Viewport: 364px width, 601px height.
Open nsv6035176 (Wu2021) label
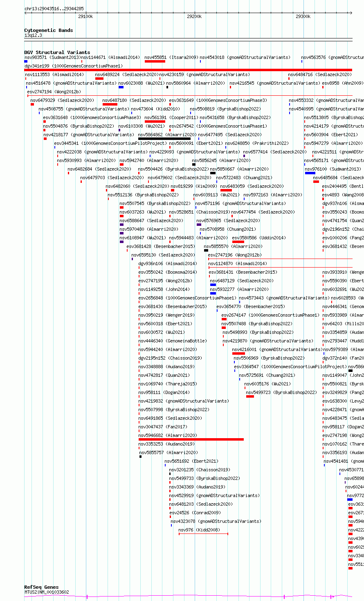267,384
